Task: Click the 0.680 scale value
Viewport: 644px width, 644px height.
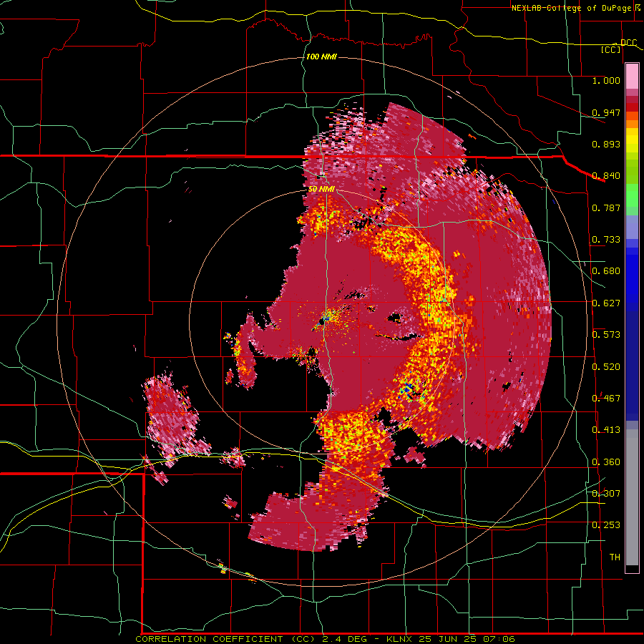Action: click(x=606, y=271)
